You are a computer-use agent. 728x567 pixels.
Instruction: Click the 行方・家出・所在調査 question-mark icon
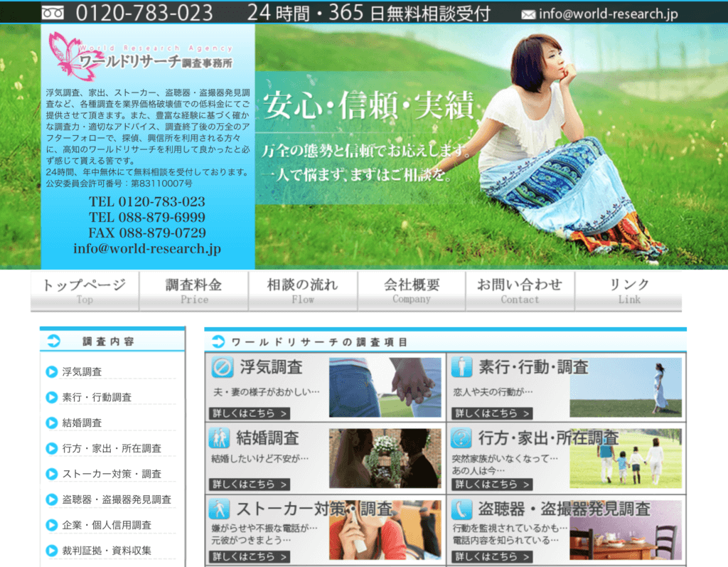(x=461, y=437)
